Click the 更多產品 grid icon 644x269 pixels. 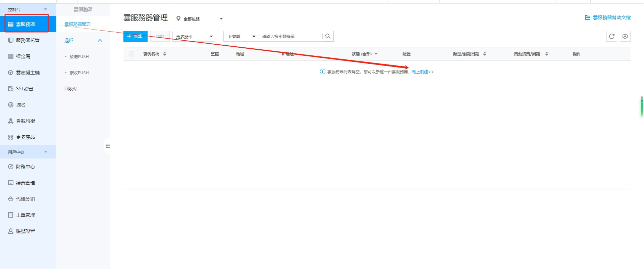coord(11,137)
